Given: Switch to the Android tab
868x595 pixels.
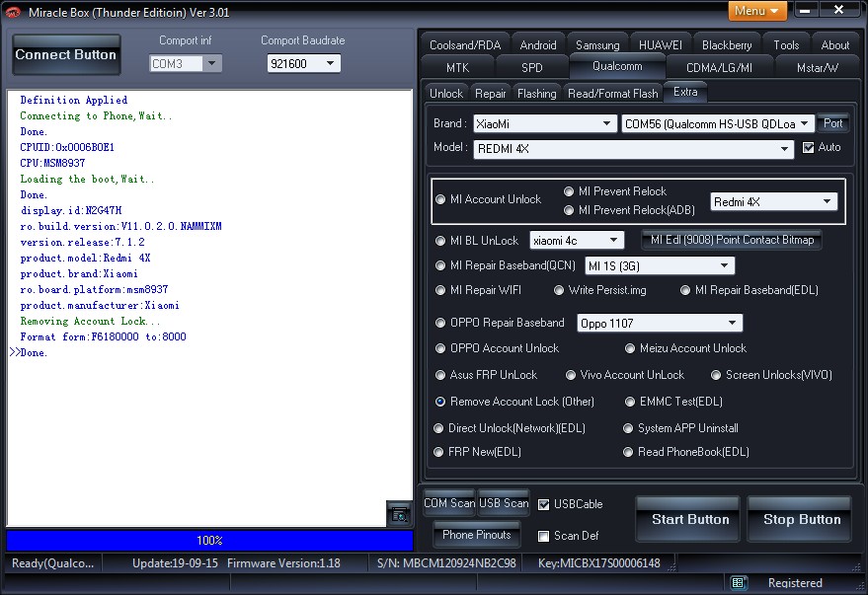Looking at the screenshot, I should [538, 44].
